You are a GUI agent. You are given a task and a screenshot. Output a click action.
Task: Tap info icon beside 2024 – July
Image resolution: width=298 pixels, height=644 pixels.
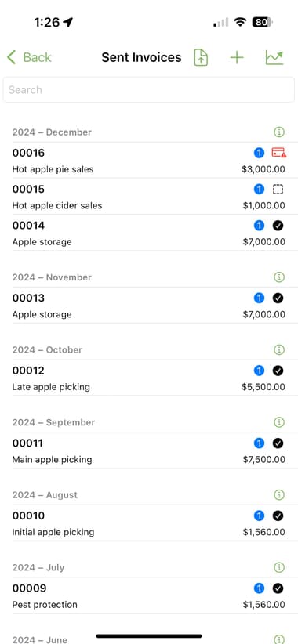click(279, 567)
